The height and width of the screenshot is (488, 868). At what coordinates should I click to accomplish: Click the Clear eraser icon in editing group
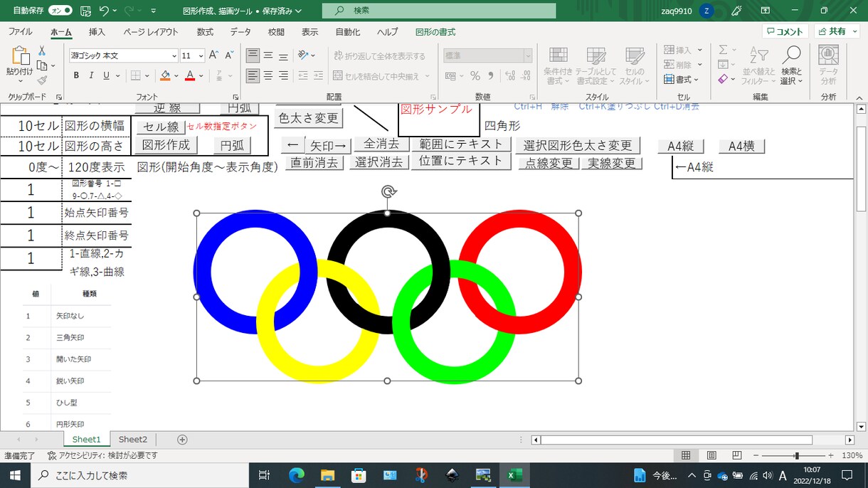tap(723, 79)
